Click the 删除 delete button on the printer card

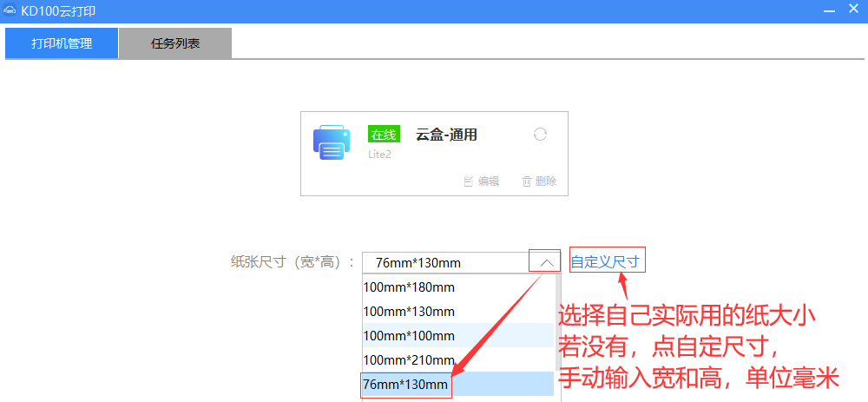coord(539,181)
